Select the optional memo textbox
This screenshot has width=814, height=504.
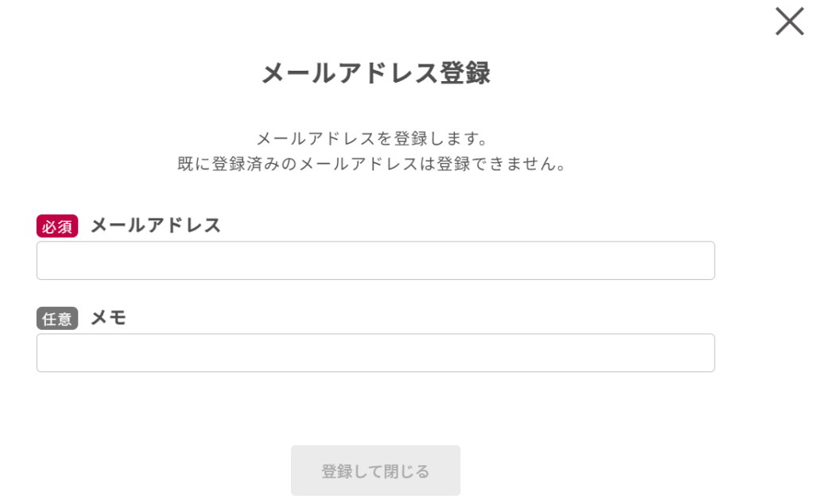(x=375, y=353)
